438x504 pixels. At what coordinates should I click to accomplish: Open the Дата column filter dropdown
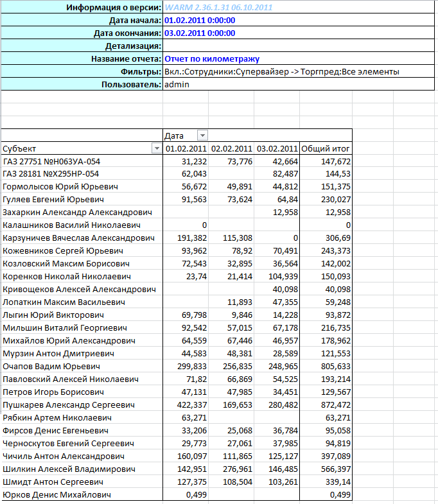click(x=202, y=135)
